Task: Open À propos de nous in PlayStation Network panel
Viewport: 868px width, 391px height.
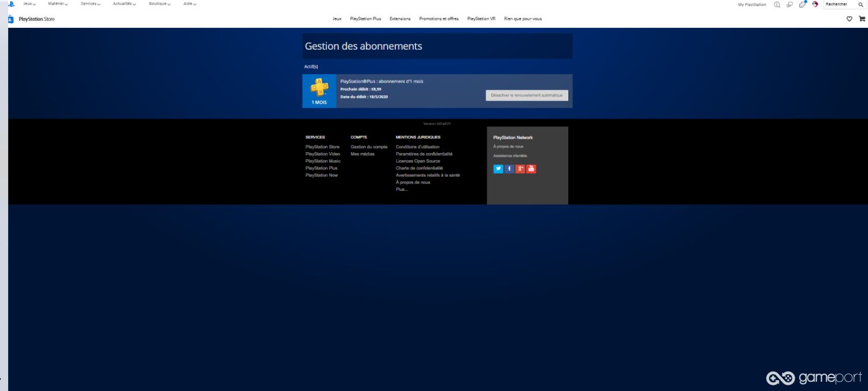Action: click(x=508, y=146)
